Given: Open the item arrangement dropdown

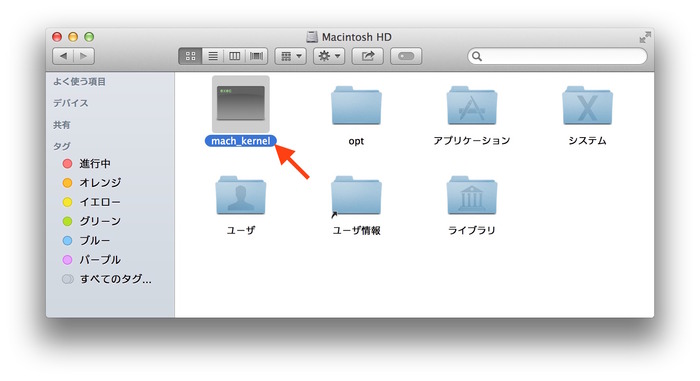Looking at the screenshot, I should 291,56.
